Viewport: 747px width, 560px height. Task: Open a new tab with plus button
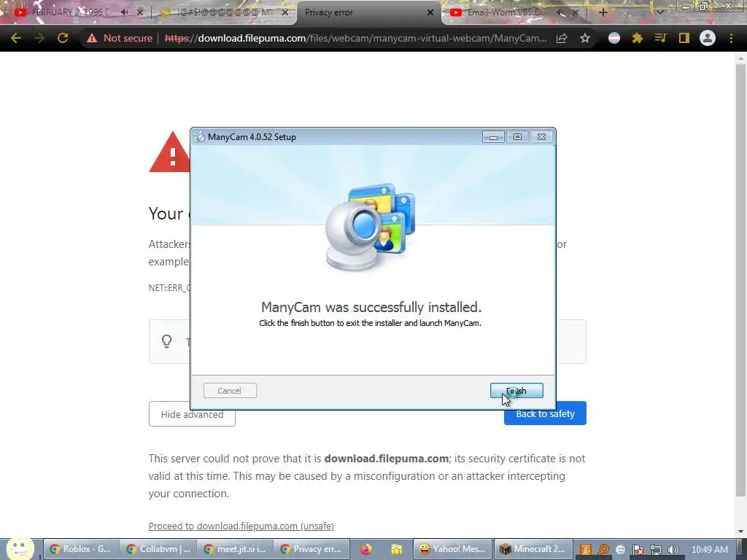point(603,12)
